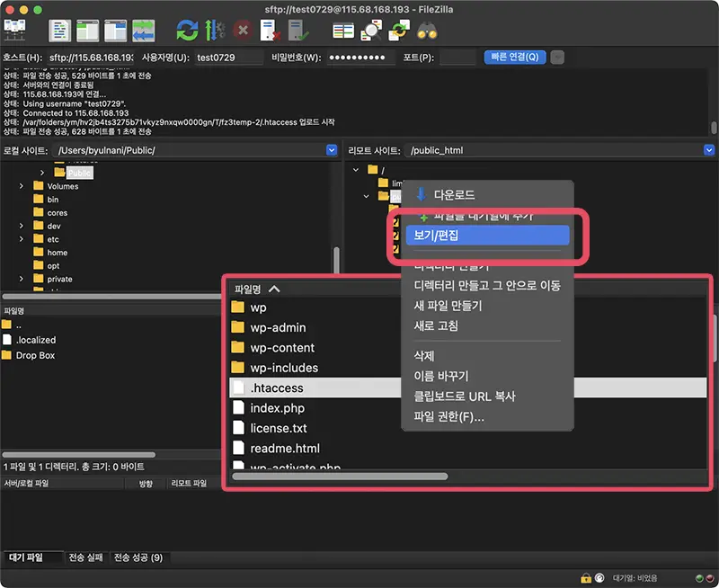Open local site path dropdown

[332, 150]
